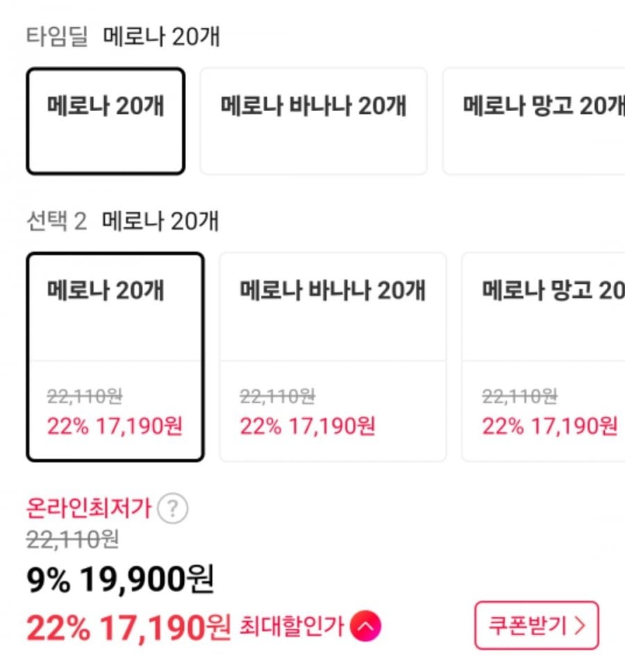This screenshot has height=672, width=625.
Task: Tap the 쿠폰받기 coupon button
Action: pyautogui.click(x=536, y=625)
